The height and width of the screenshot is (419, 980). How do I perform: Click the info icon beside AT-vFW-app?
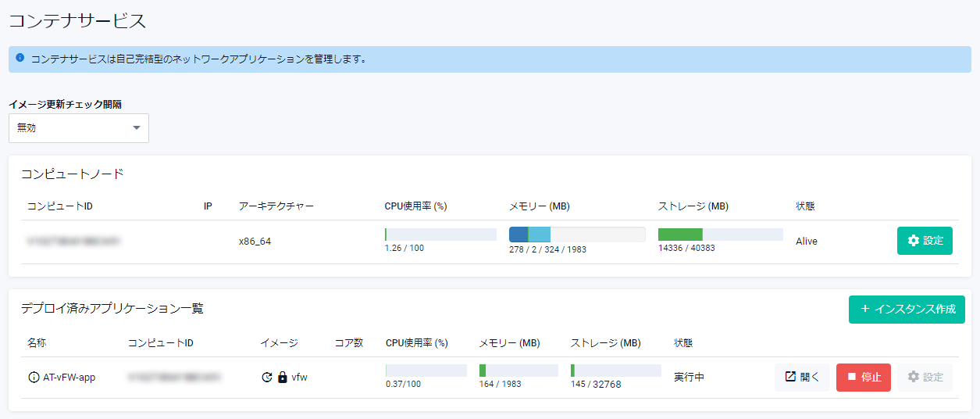pos(34,378)
